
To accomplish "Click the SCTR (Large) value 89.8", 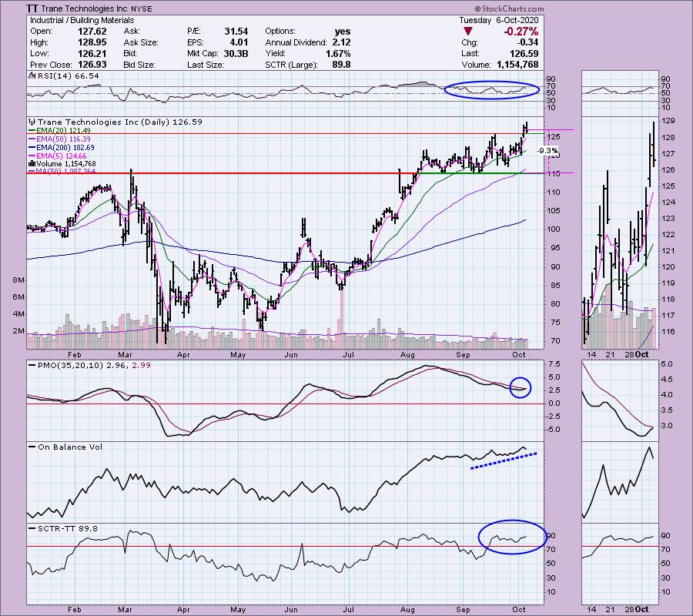I will coord(341,65).
